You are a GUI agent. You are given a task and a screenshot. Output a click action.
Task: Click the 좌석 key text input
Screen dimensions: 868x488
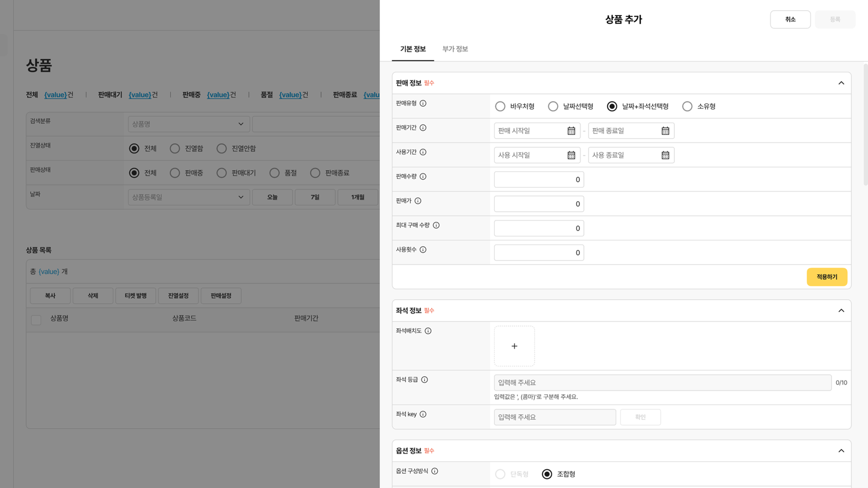point(555,417)
